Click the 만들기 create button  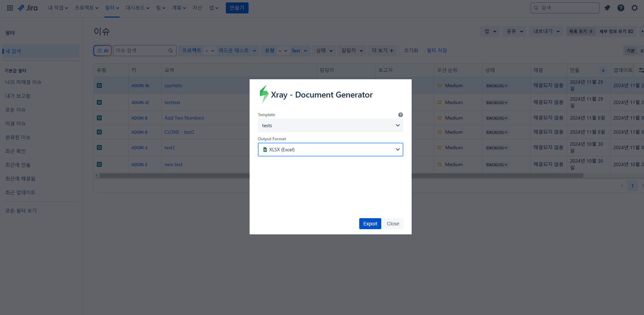(237, 8)
